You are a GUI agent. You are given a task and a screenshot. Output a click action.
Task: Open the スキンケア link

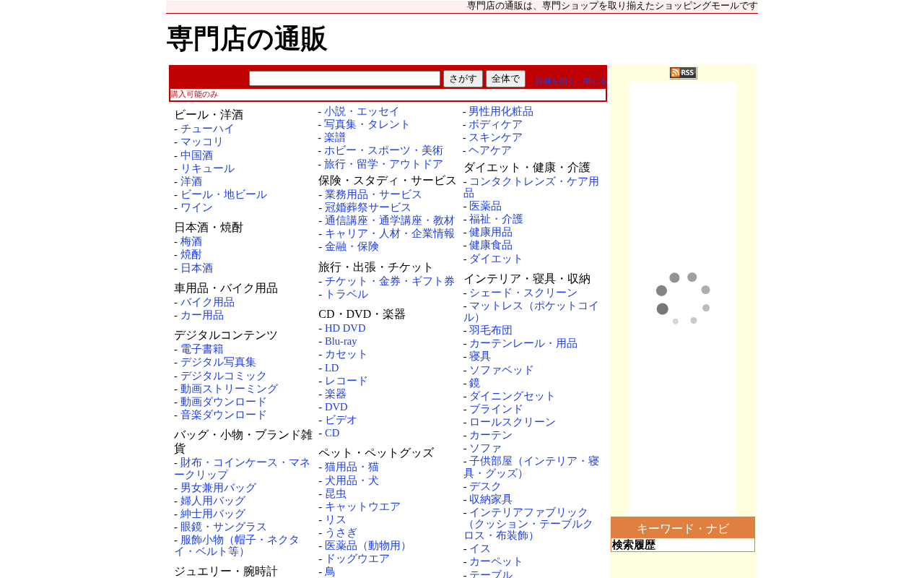(495, 138)
